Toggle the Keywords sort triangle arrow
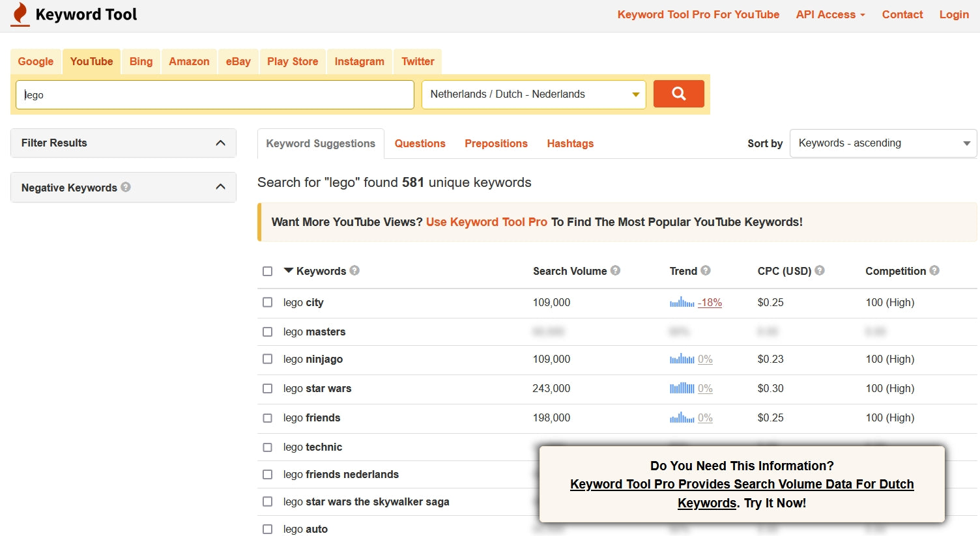The height and width of the screenshot is (536, 980). coord(289,270)
